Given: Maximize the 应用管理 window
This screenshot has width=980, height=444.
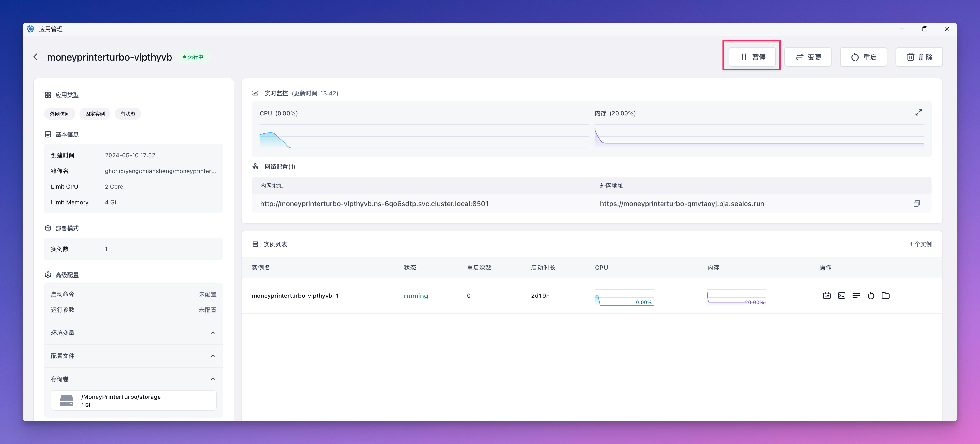Looking at the screenshot, I should click(x=924, y=29).
